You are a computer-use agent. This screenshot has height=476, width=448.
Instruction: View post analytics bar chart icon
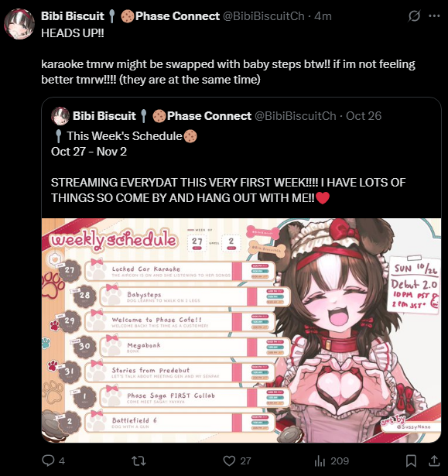[320, 461]
